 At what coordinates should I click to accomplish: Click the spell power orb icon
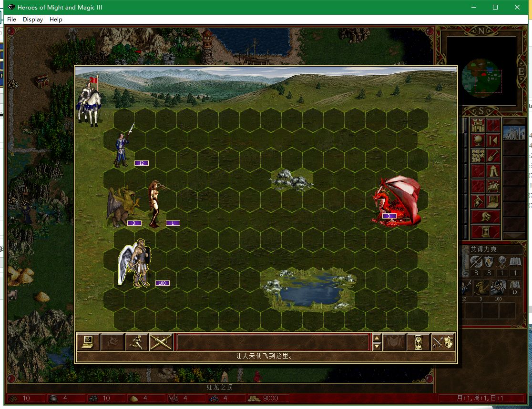coord(502,262)
